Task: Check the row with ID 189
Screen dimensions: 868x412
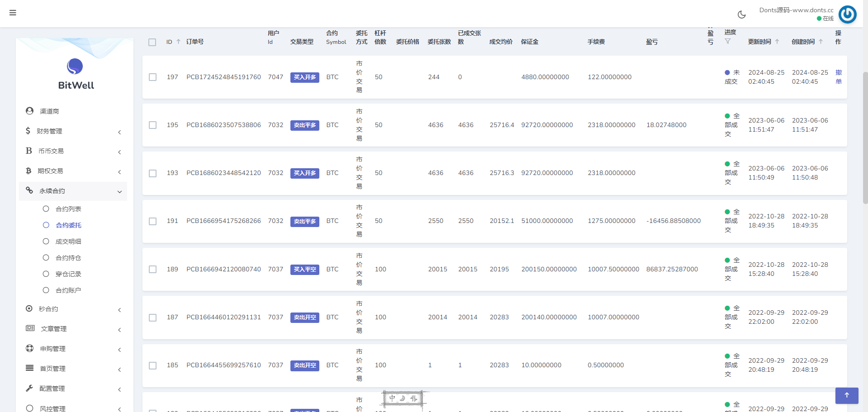Action: tap(153, 270)
